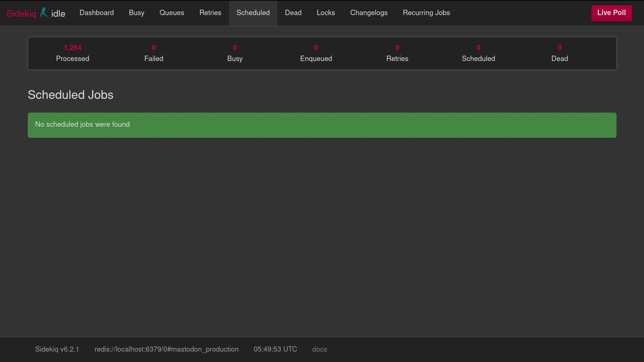This screenshot has height=362, width=644.
Task: Click the Scheduled count in summary bar
Action: coord(478,53)
